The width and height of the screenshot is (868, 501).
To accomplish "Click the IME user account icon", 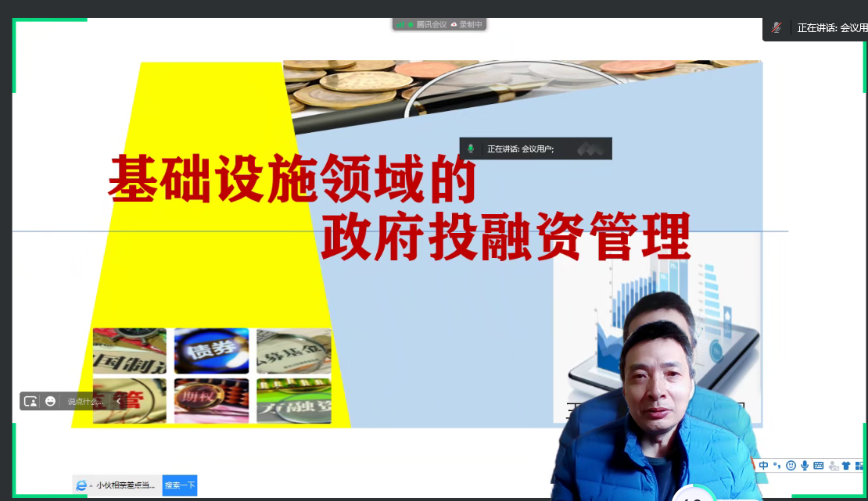I will pyautogui.click(x=834, y=466).
